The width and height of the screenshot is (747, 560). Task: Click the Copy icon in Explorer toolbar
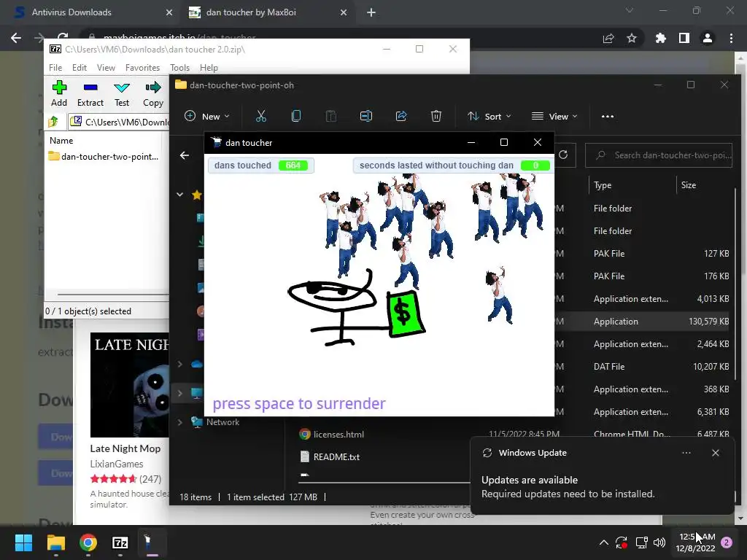[x=296, y=116]
